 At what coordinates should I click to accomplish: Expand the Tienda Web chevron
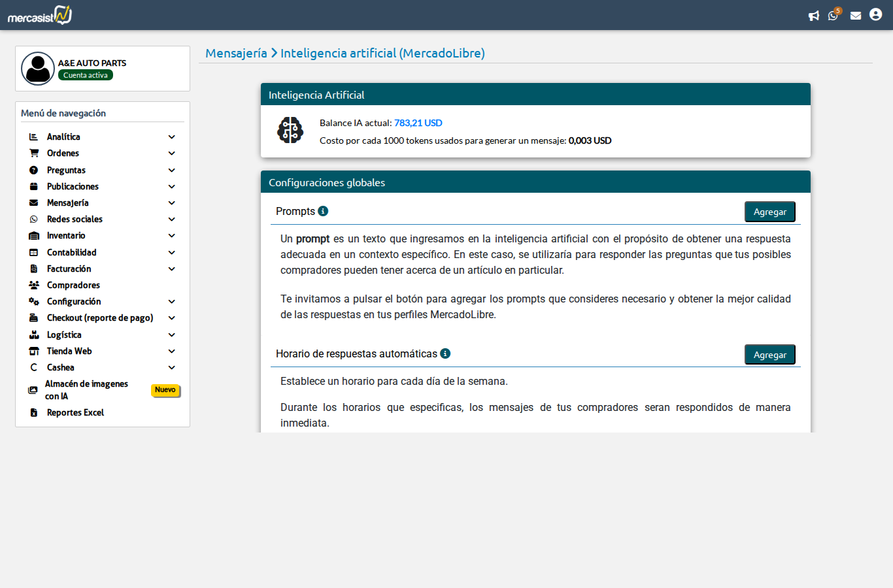point(171,351)
